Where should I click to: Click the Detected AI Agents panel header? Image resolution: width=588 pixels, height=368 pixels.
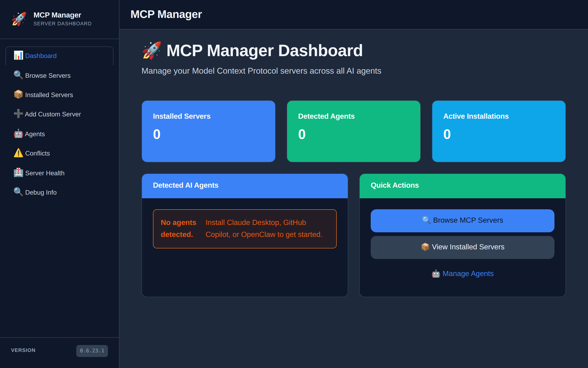(x=245, y=186)
